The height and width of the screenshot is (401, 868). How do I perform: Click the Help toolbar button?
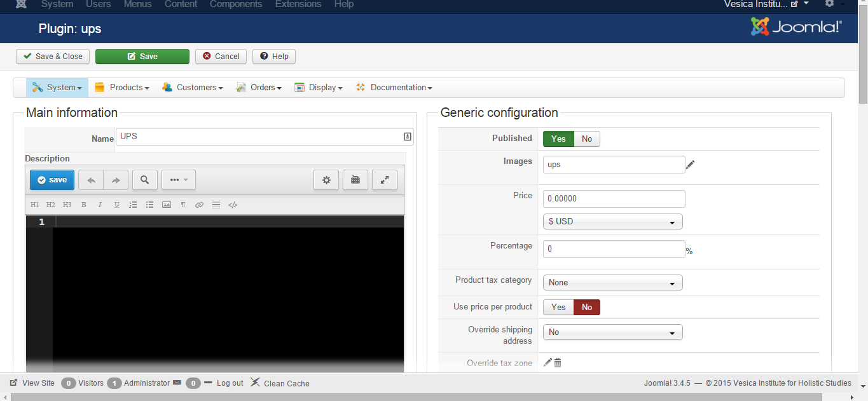[274, 57]
